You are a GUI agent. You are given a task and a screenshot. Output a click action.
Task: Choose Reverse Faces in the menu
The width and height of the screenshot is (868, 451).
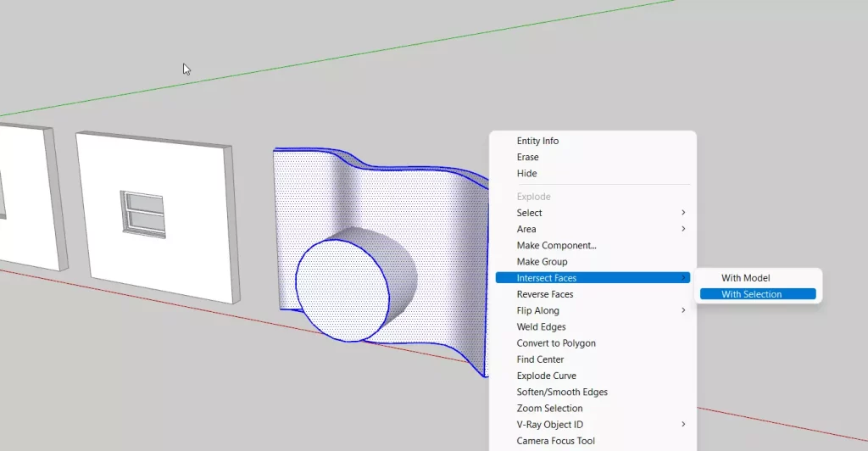(x=593, y=294)
